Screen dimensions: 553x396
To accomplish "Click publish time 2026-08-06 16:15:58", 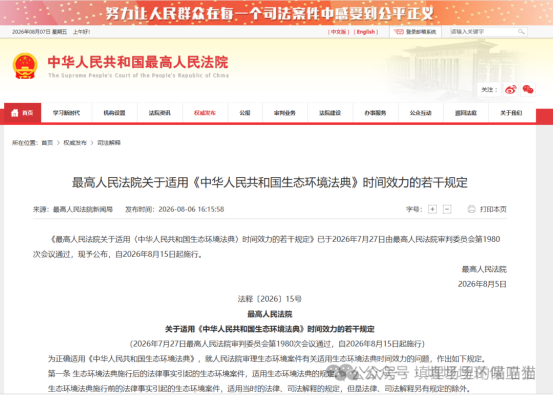I will (x=191, y=209).
